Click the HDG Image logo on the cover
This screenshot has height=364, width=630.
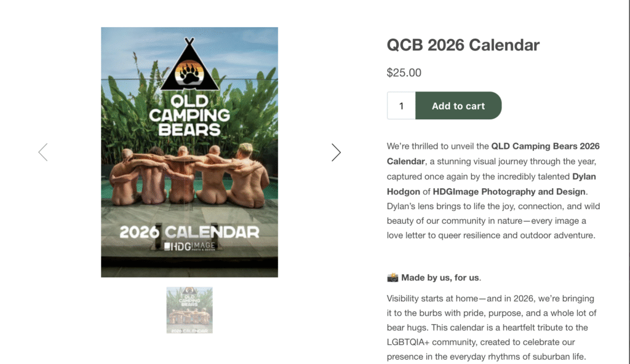(189, 247)
